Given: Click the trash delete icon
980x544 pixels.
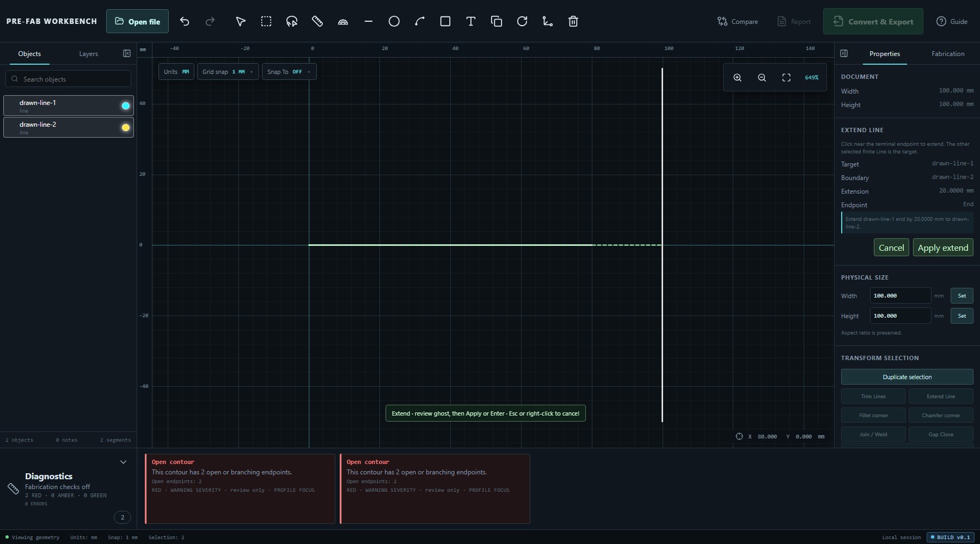Looking at the screenshot, I should click(x=573, y=21).
